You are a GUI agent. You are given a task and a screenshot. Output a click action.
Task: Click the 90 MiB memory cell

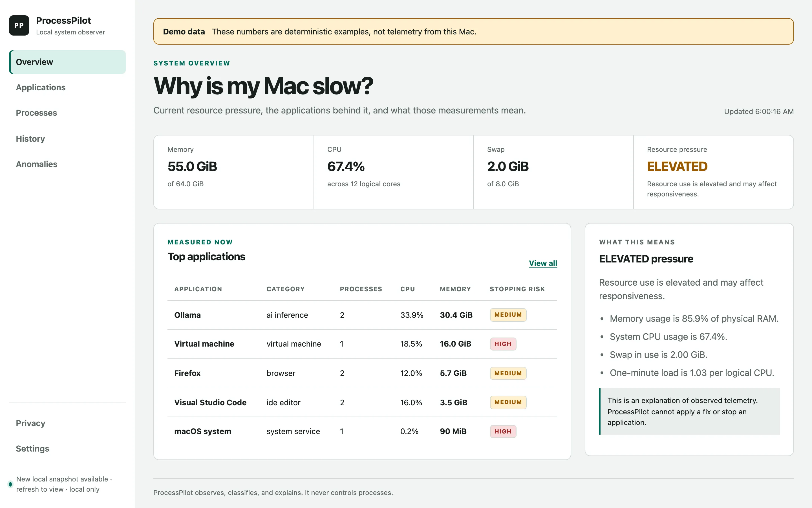coord(453,432)
